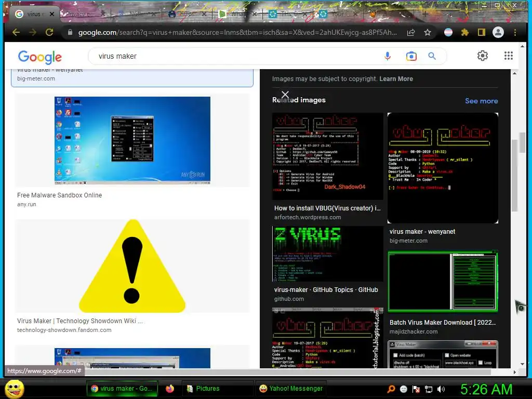The width and height of the screenshot is (532, 399).
Task: Click the flag with red X tray icon
Action: click(416, 389)
